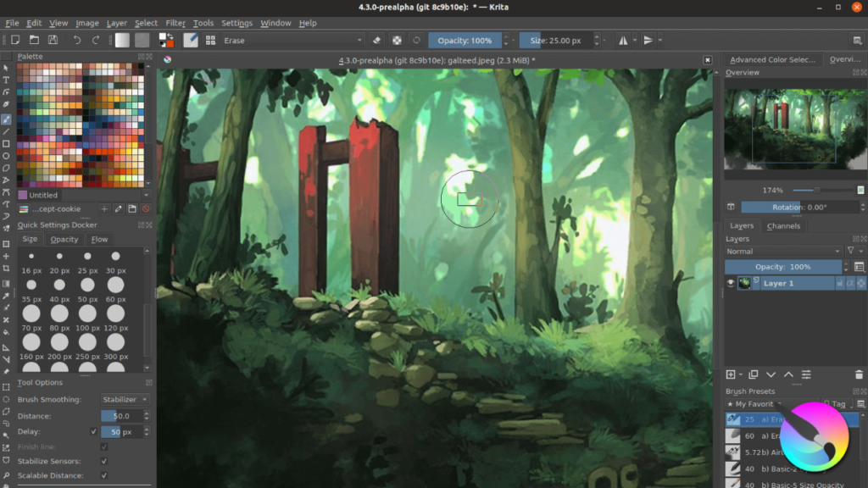This screenshot has height=488, width=868.
Task: Select the Freehand Brush tool
Action: (6, 119)
